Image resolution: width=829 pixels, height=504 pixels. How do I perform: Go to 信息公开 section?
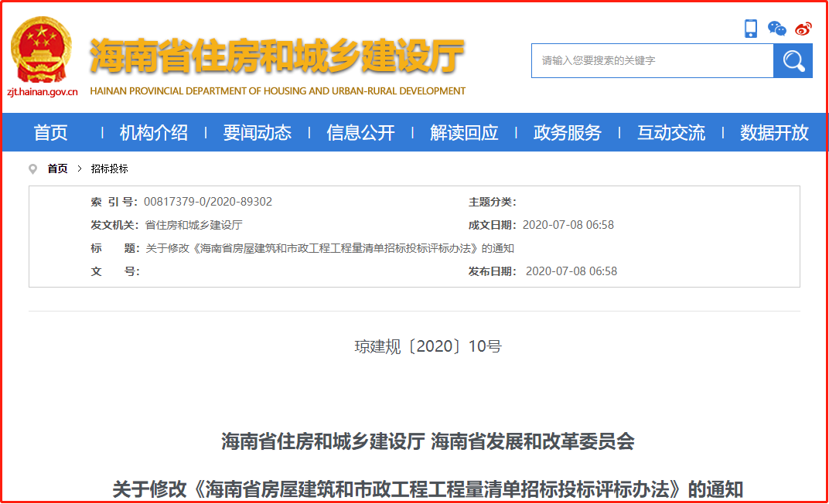[x=360, y=133]
